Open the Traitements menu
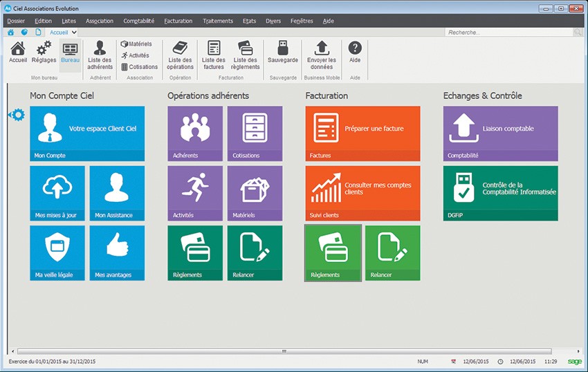Viewport: 588px width, 372px height. [218, 21]
